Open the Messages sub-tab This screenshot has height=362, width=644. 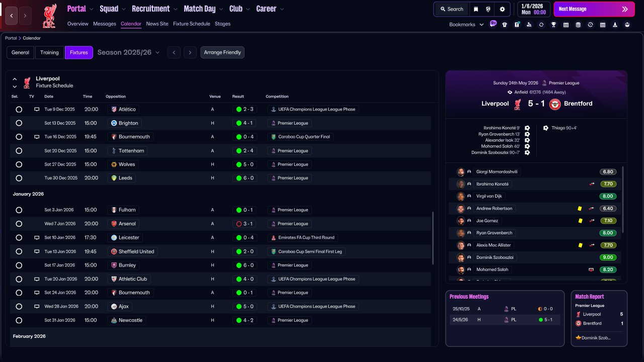(x=105, y=24)
